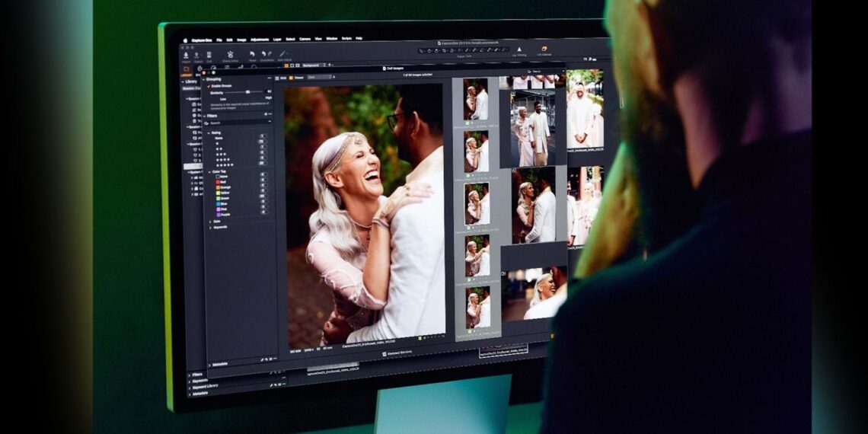Screen dimensions: 868x434
Task: Collapse the Grouping section
Action: coord(203,79)
